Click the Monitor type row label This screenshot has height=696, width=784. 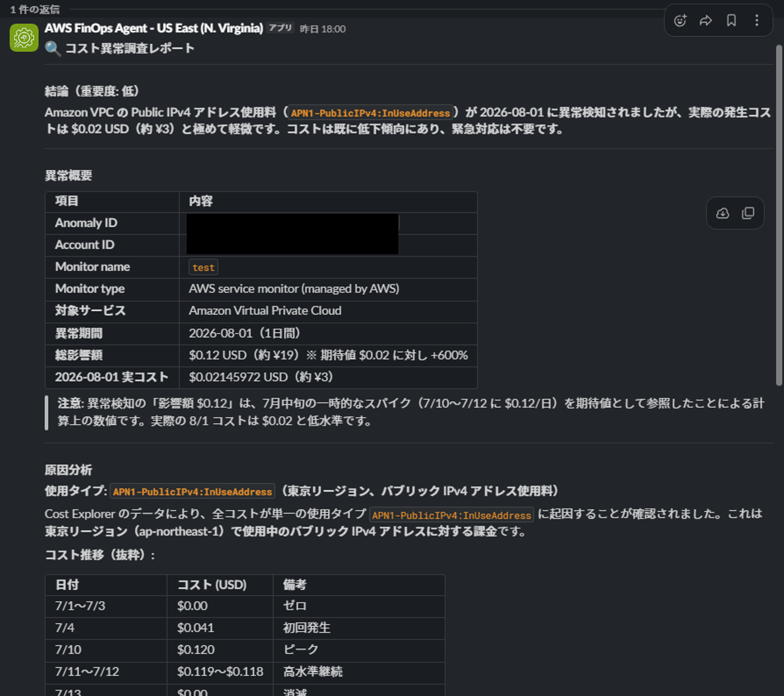click(90, 289)
